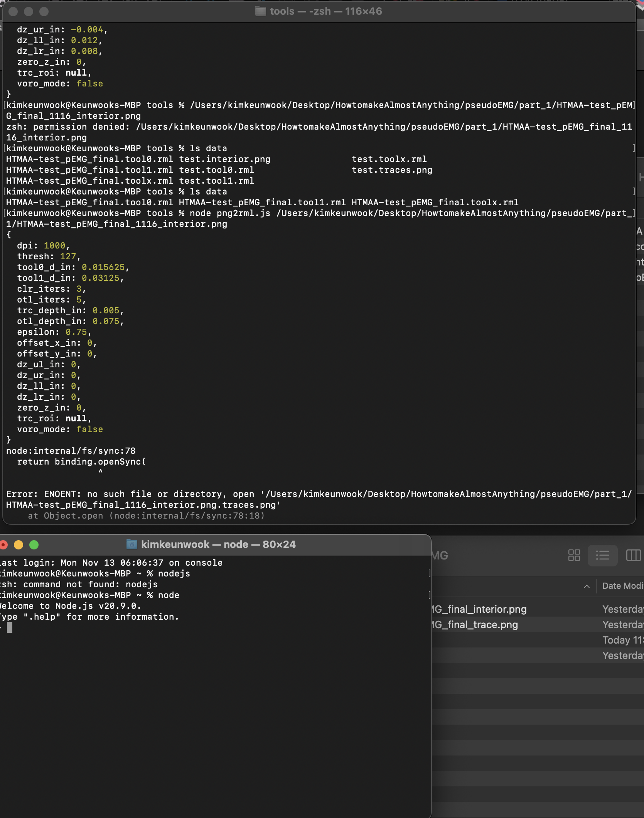Click the 'Welcome to Node.js v20.9.0.' line
This screenshot has height=818, width=644.
[x=70, y=606]
